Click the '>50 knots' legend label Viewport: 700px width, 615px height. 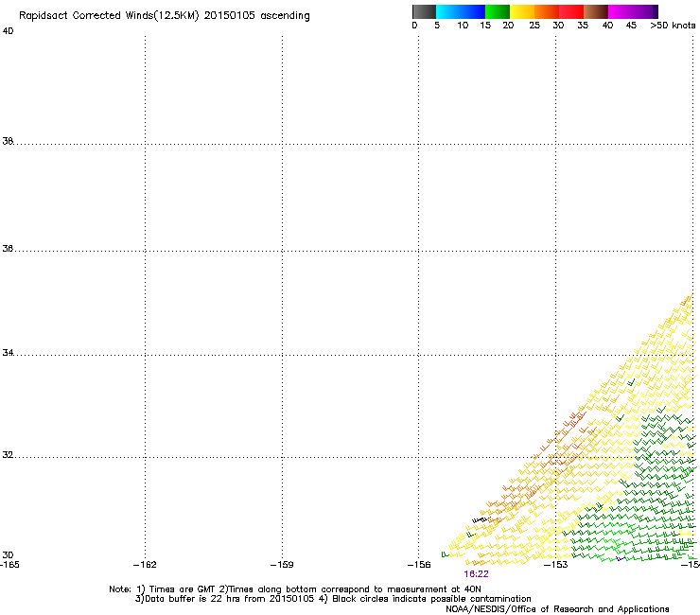673,26
